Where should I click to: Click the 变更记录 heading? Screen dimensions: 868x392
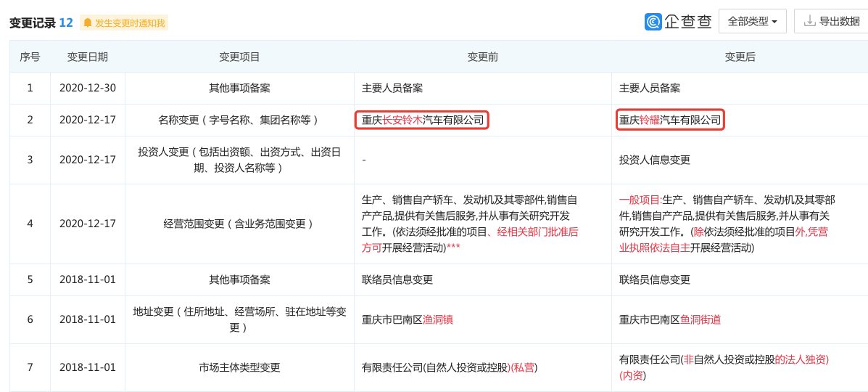point(33,23)
